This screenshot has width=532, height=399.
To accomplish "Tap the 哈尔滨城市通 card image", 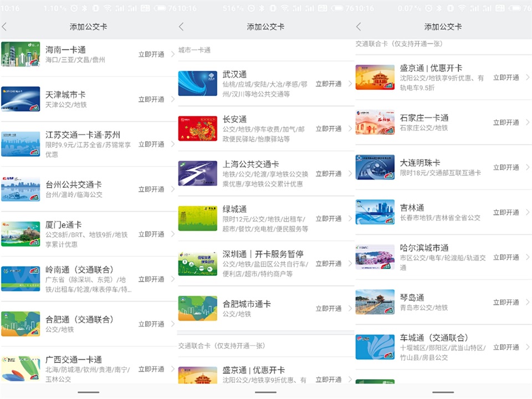I will click(375, 257).
